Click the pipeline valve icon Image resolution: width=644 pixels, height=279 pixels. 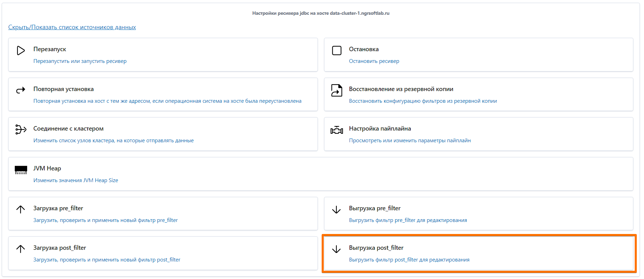coord(336,130)
